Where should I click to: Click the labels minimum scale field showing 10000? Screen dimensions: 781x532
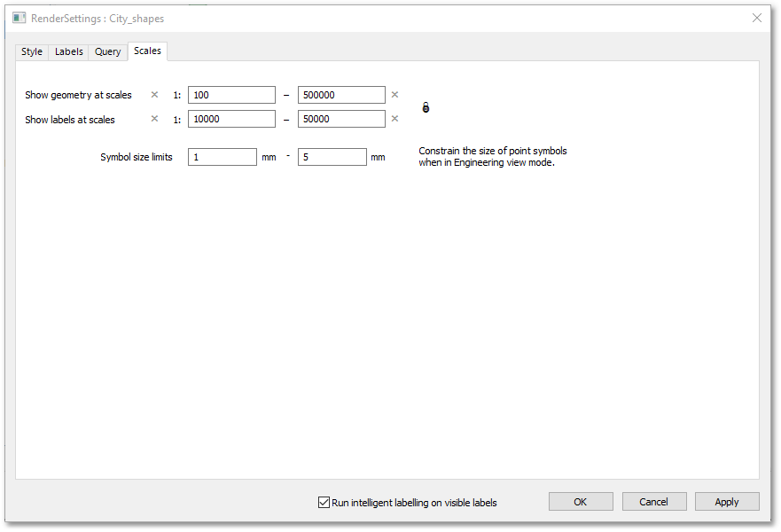coord(231,119)
